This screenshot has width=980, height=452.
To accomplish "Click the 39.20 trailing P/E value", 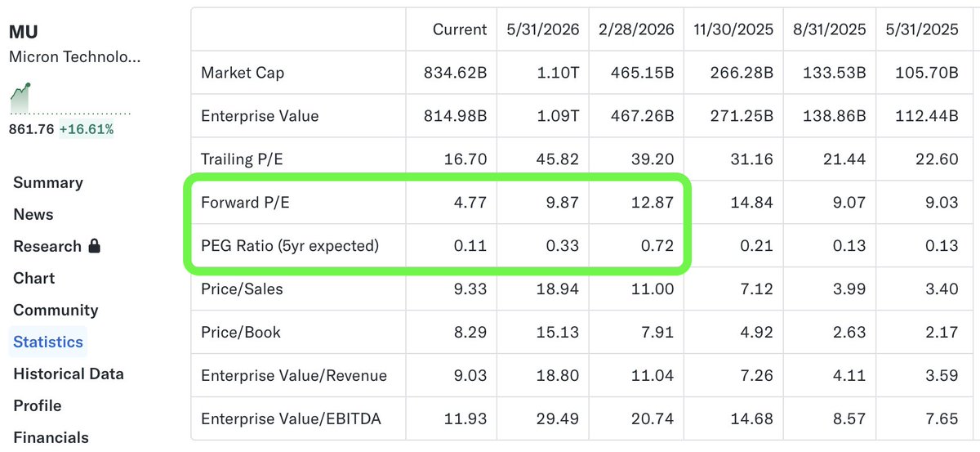I will pyautogui.click(x=654, y=159).
